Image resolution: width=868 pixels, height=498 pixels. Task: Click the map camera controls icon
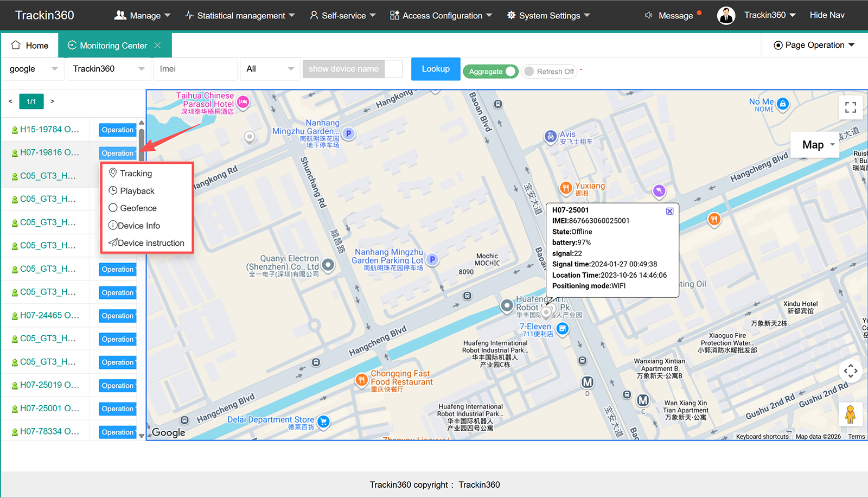(x=851, y=371)
